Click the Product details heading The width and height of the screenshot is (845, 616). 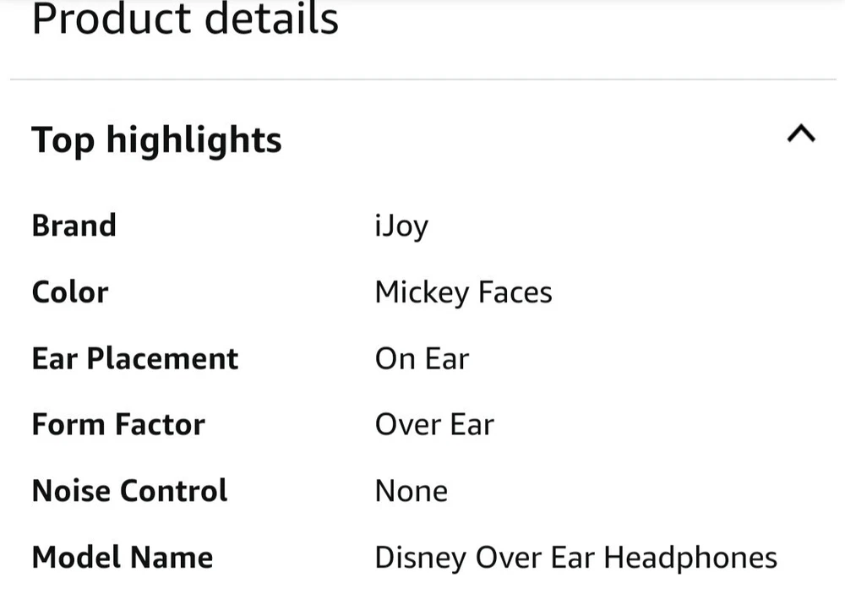(185, 19)
